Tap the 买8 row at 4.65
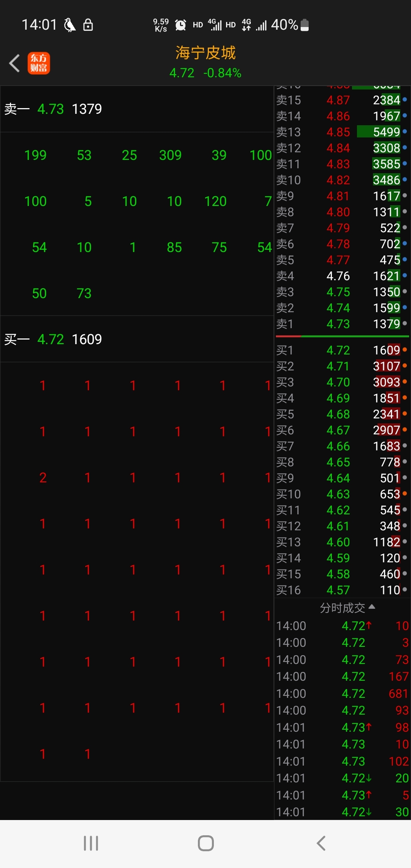The width and height of the screenshot is (411, 868). click(342, 462)
